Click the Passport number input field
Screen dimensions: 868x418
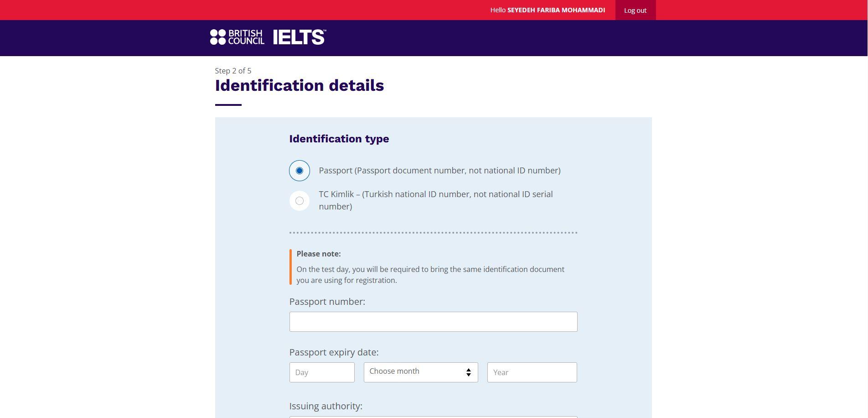point(433,322)
